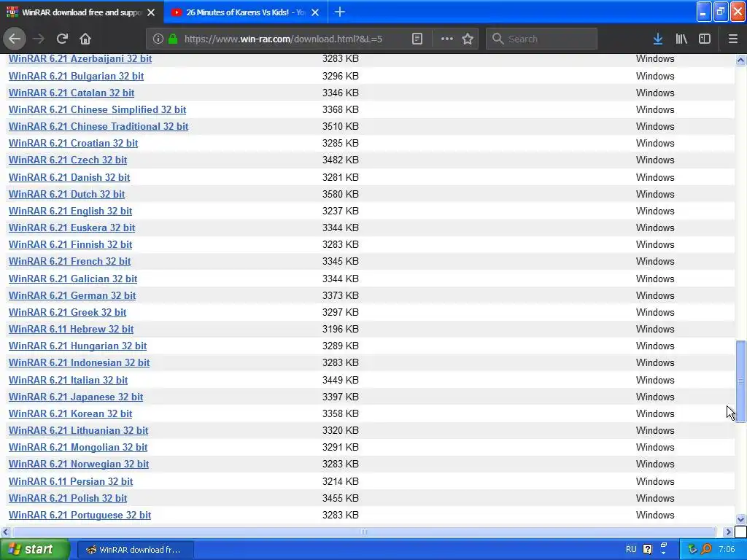Open WinRAR 6.21 Azerbaijani 32 bit link

pyautogui.click(x=80, y=58)
